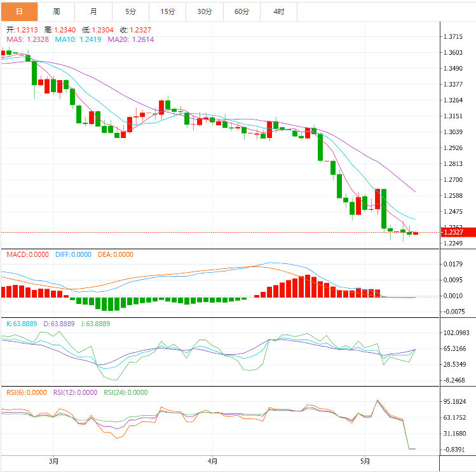This screenshot has height=475, width=476.
Task: Click the -8.2468 KDJ axis label
Action: tap(454, 380)
